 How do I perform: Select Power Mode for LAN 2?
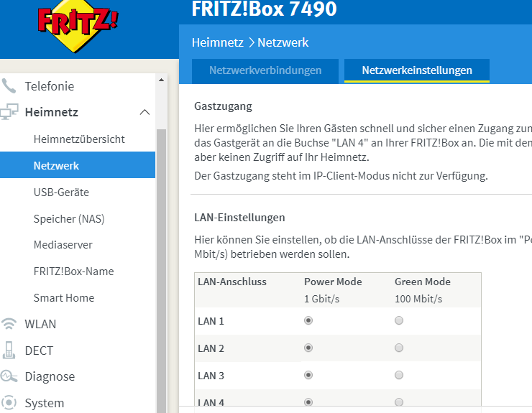[x=308, y=348]
